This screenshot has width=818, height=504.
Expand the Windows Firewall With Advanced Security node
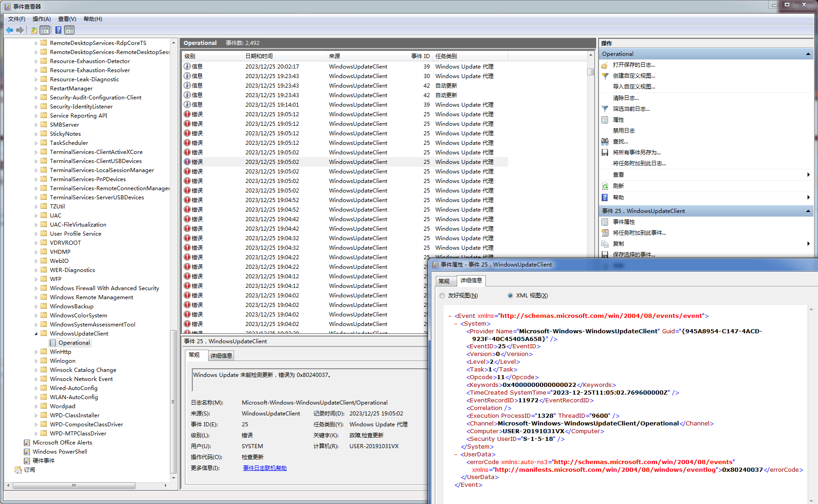(x=36, y=288)
